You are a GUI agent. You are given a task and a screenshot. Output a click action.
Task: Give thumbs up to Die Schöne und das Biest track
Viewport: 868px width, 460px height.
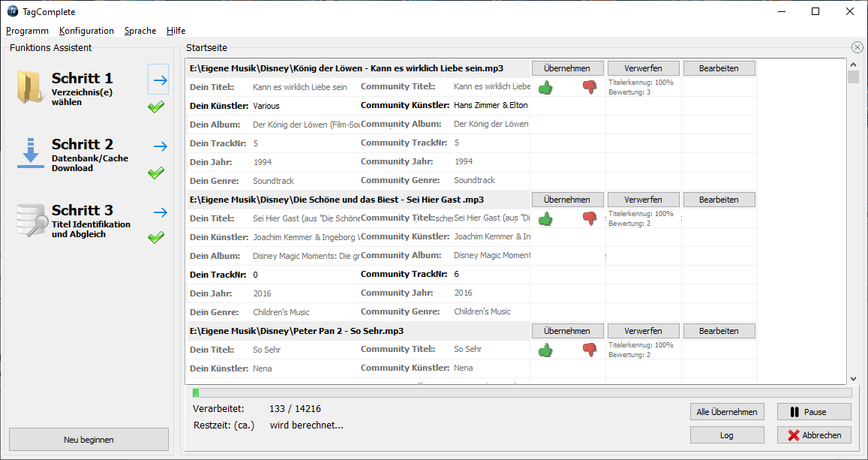pyautogui.click(x=546, y=218)
